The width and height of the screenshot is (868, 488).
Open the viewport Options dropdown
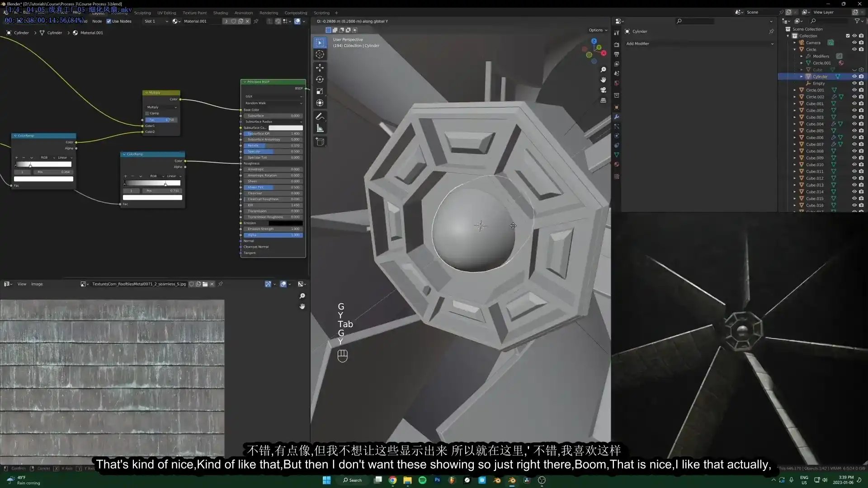pos(597,30)
